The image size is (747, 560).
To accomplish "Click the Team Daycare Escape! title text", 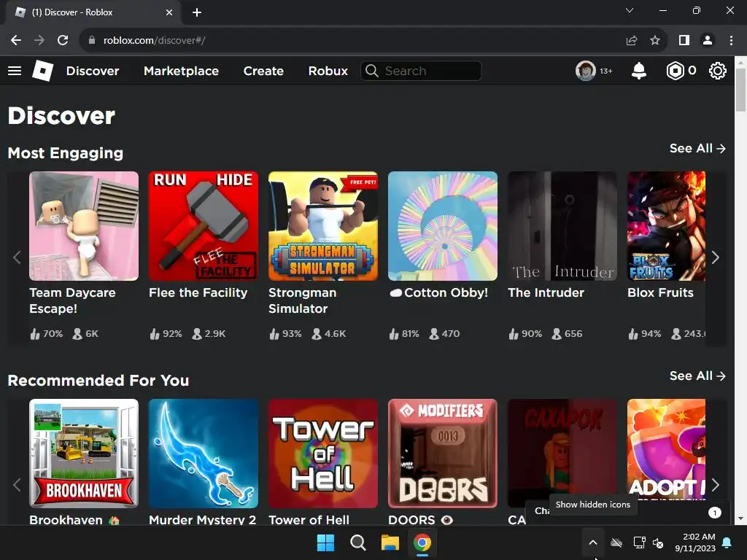I will pos(72,300).
